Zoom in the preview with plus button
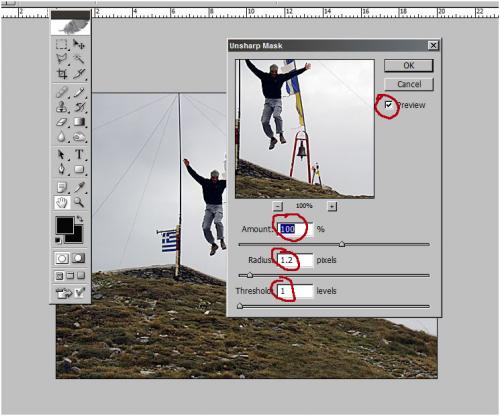Image resolution: width=500 pixels, height=416 pixels. pyautogui.click(x=332, y=206)
